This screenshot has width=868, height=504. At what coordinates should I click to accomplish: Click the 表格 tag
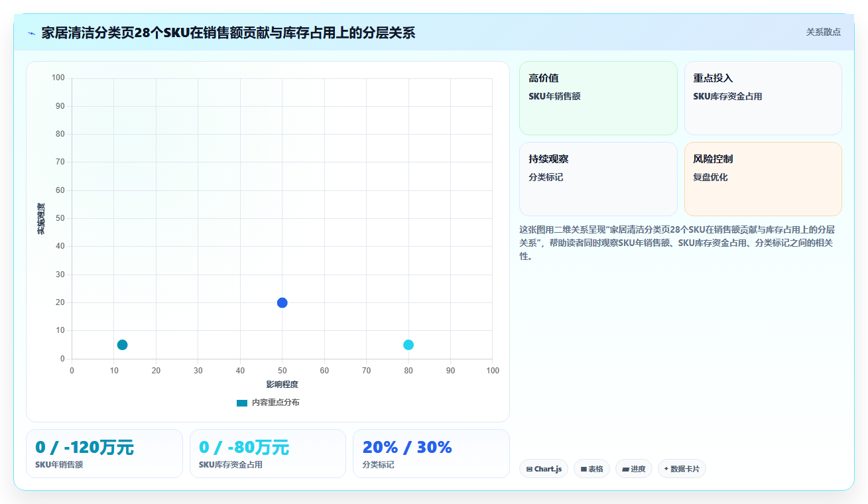point(591,469)
